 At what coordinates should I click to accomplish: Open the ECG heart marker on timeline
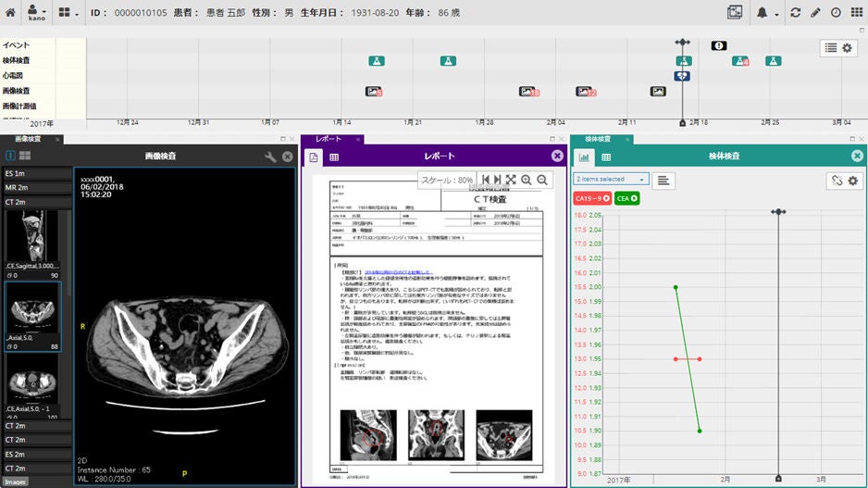[x=682, y=76]
